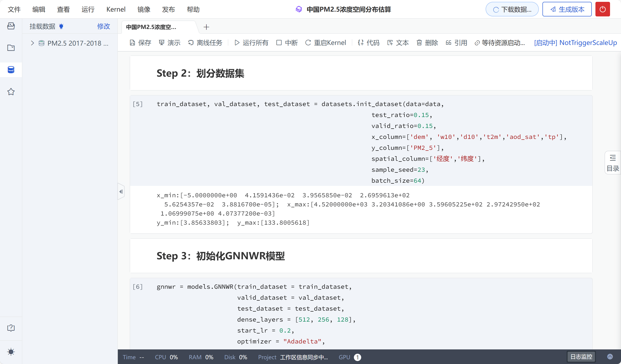
Task: Click the Project 工作区信息同步中 status
Action: click(293, 357)
